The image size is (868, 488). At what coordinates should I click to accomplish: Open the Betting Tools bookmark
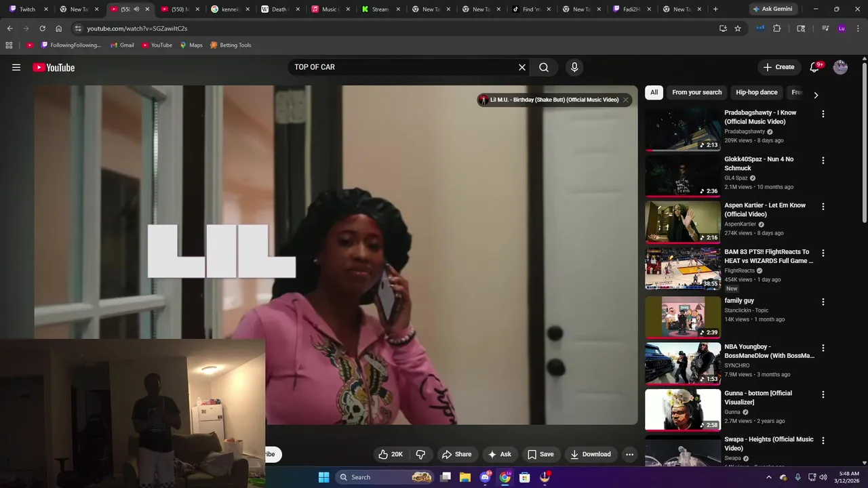click(x=231, y=45)
